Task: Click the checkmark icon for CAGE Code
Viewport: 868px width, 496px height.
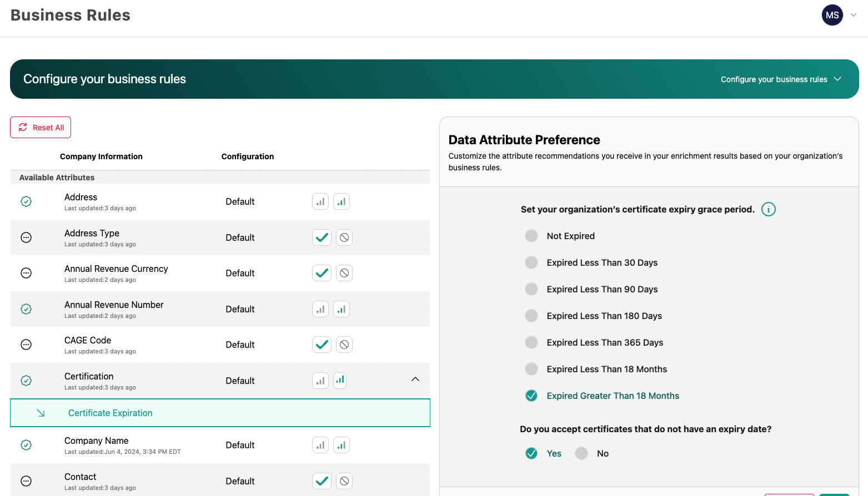Action: click(322, 345)
